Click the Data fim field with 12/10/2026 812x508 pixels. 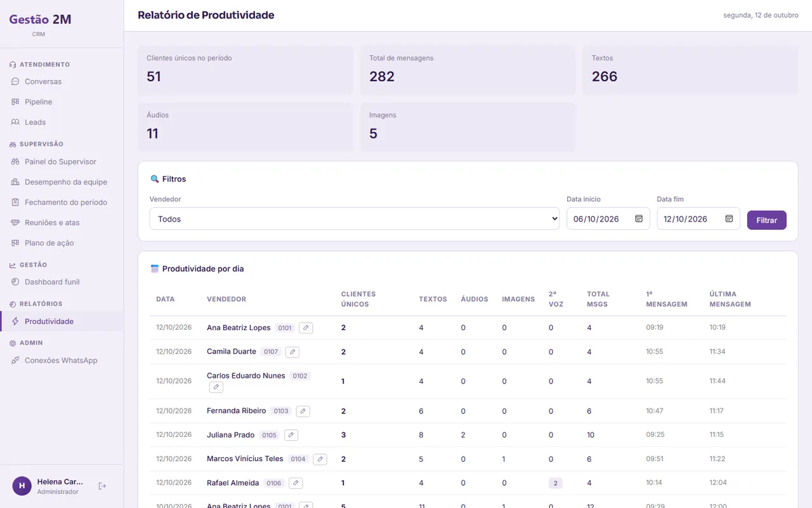[698, 218]
